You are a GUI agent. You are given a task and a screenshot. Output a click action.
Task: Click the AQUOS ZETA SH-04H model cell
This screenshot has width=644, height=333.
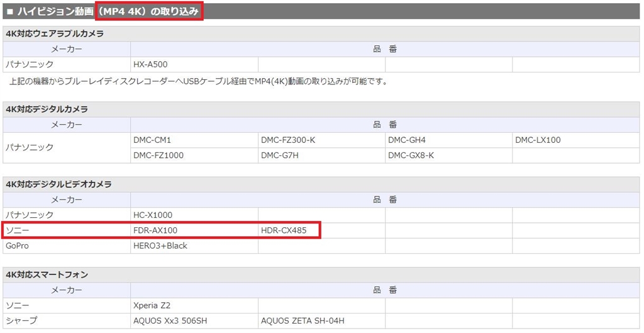click(x=321, y=320)
